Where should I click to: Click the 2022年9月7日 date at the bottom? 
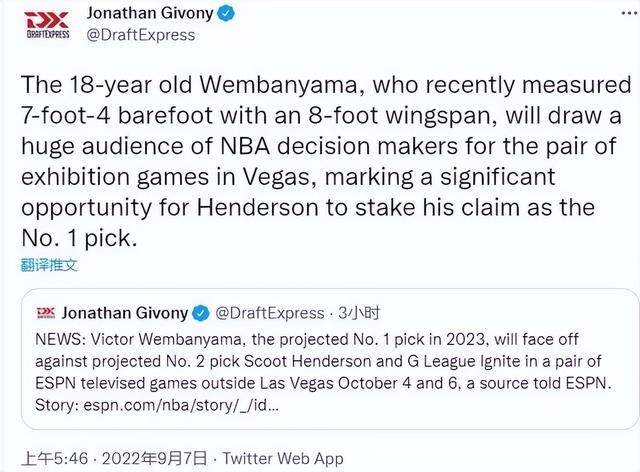[x=155, y=459]
